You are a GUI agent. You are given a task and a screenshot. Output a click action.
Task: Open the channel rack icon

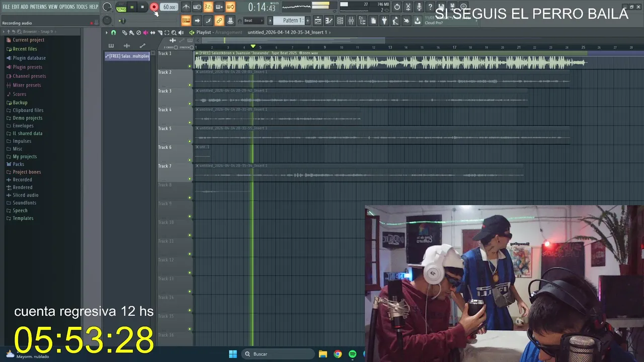[x=340, y=21]
